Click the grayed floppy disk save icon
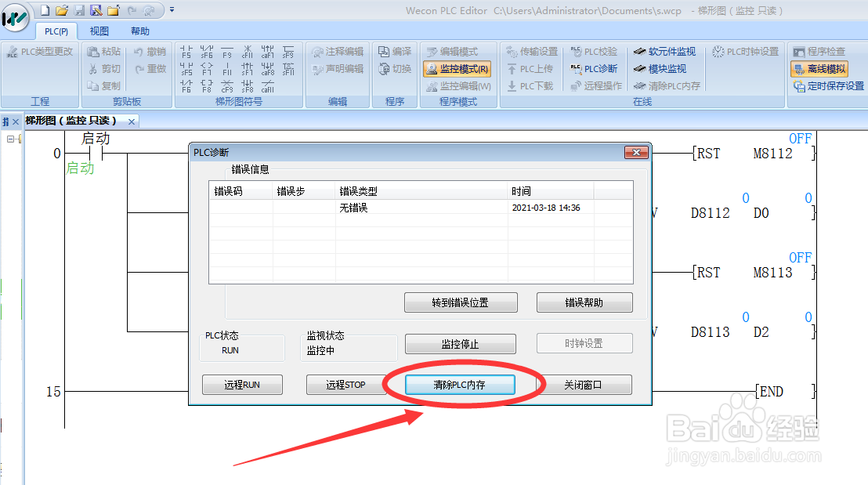Screen dimensions: 868x485 tap(79, 10)
